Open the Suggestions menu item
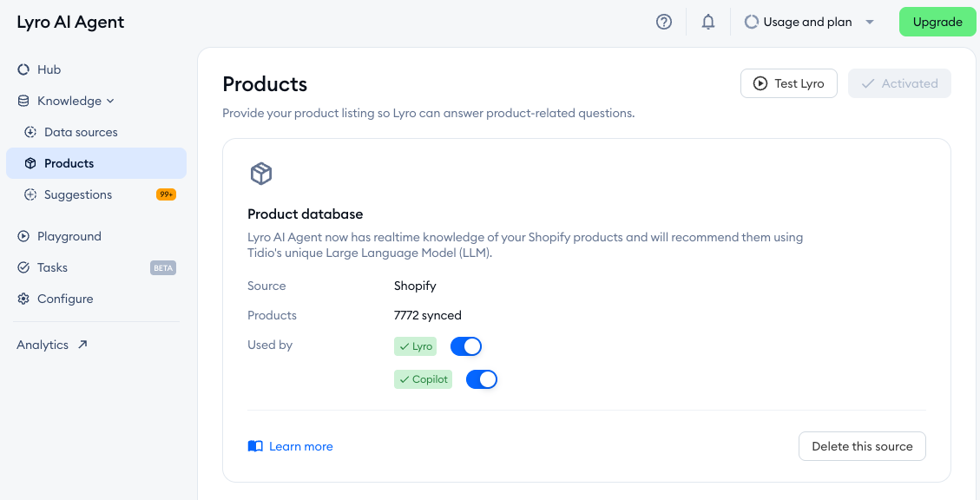The width and height of the screenshot is (980, 500). pos(78,194)
